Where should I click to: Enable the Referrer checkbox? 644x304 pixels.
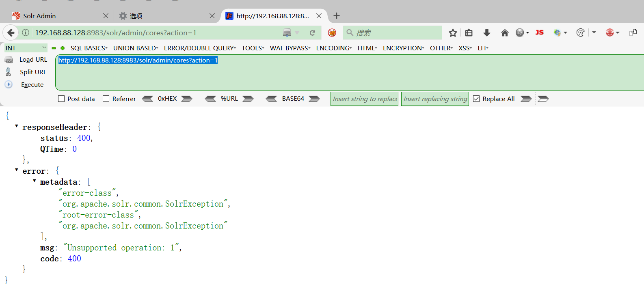(x=106, y=99)
